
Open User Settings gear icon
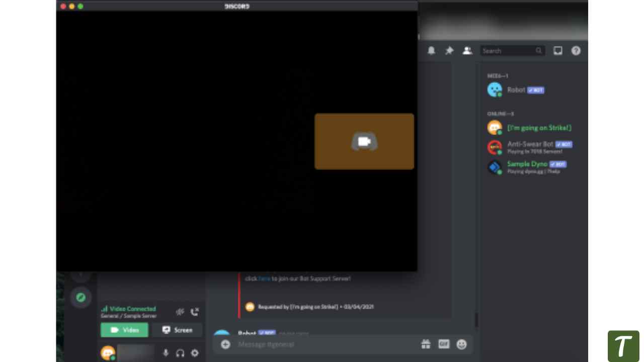[195, 353]
